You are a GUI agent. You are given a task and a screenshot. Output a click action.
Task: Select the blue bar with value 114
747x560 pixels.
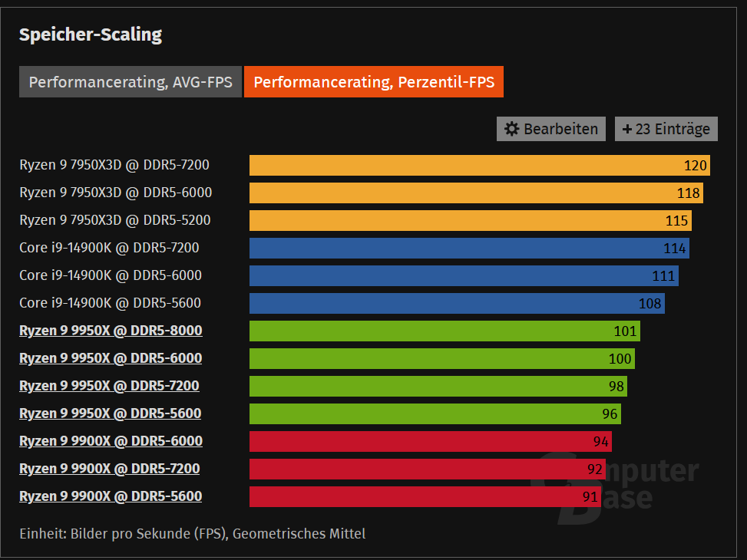[x=469, y=248]
